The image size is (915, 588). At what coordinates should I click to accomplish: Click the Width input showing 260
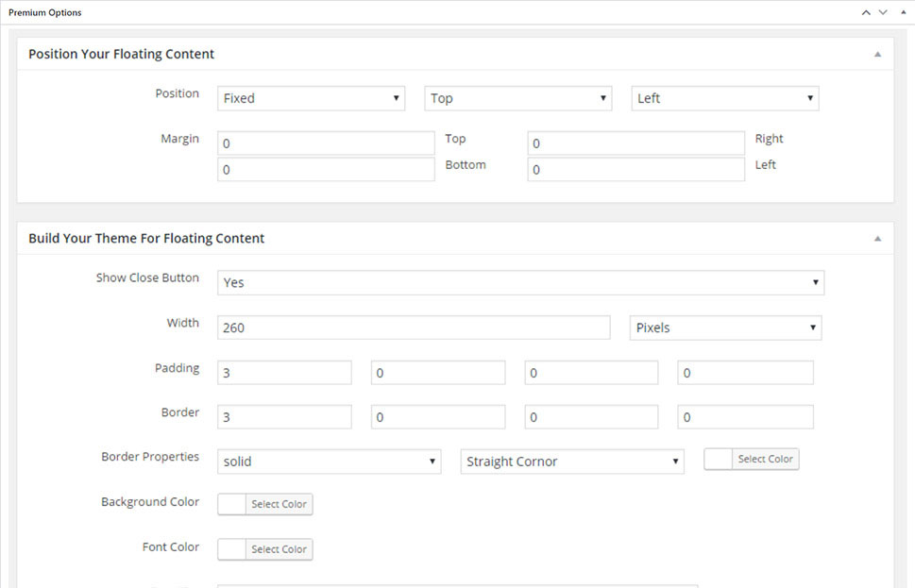coord(414,328)
